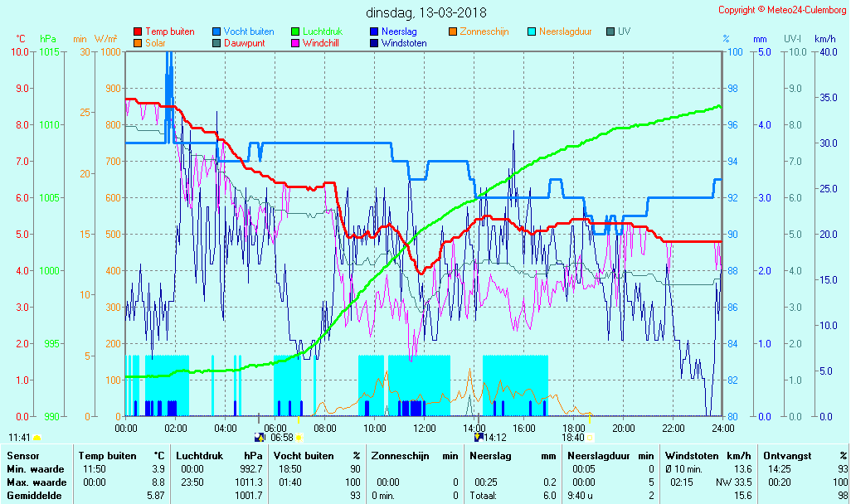Click the sunrise icon next to 06:58
The image size is (851, 504).
(x=299, y=438)
